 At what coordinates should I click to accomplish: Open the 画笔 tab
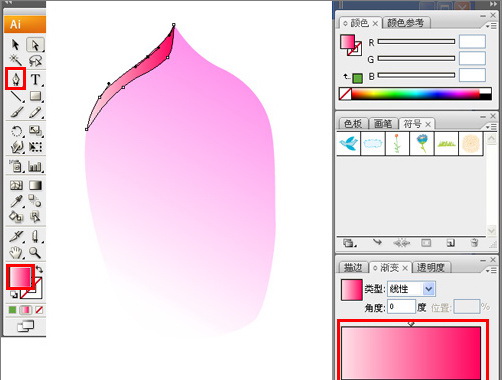tap(383, 124)
